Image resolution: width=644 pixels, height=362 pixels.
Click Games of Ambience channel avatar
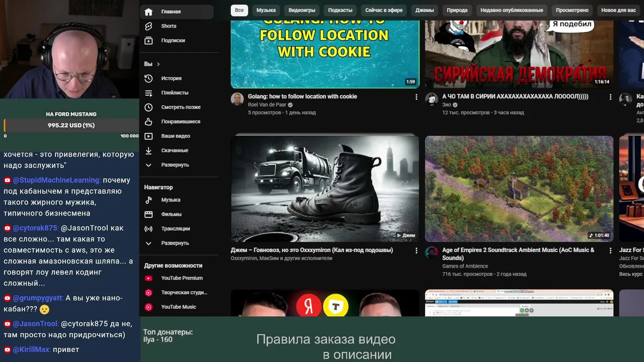pos(432,252)
